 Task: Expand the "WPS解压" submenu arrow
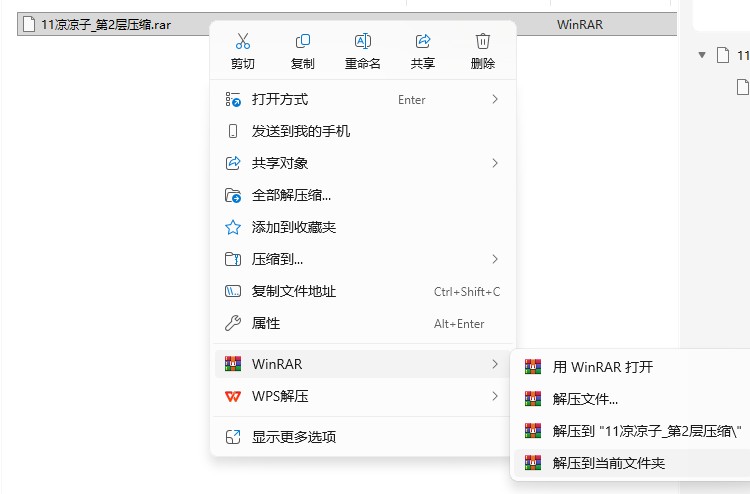[495, 396]
